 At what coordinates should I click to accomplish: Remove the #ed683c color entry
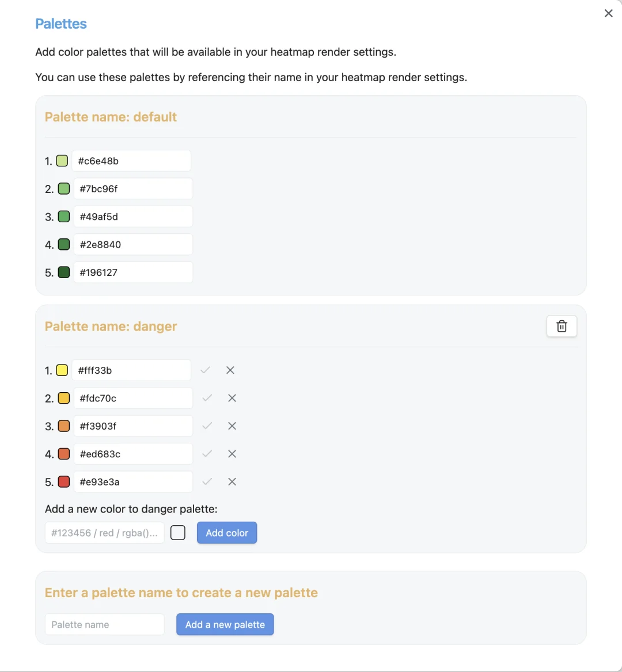[x=232, y=454]
